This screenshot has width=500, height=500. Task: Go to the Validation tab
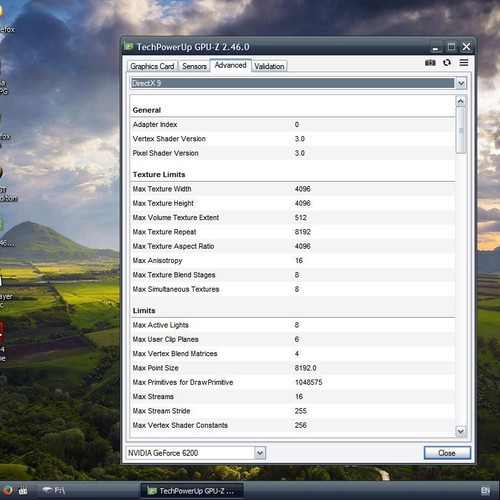[269, 66]
